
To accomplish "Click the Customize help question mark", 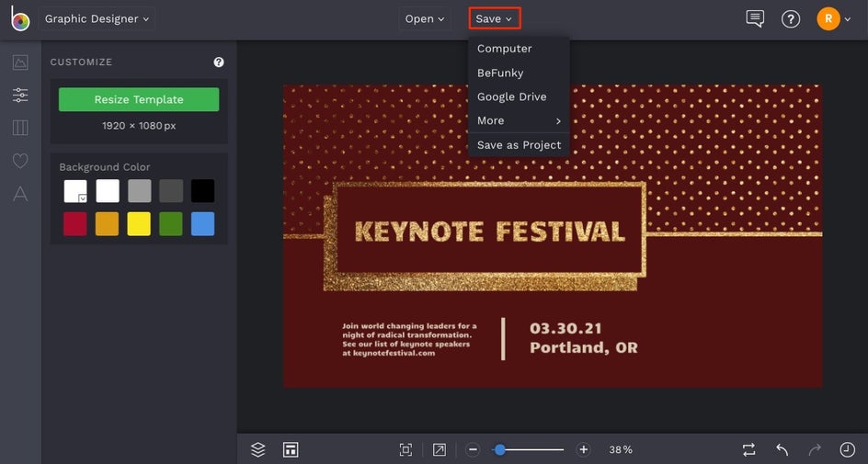I will point(219,62).
